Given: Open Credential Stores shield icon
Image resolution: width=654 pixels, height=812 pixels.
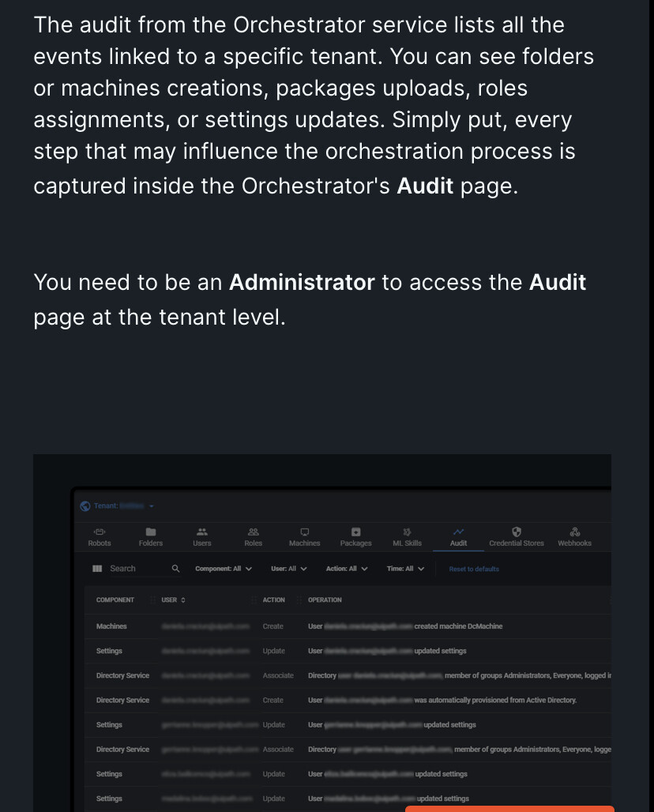Looking at the screenshot, I should tap(517, 532).
